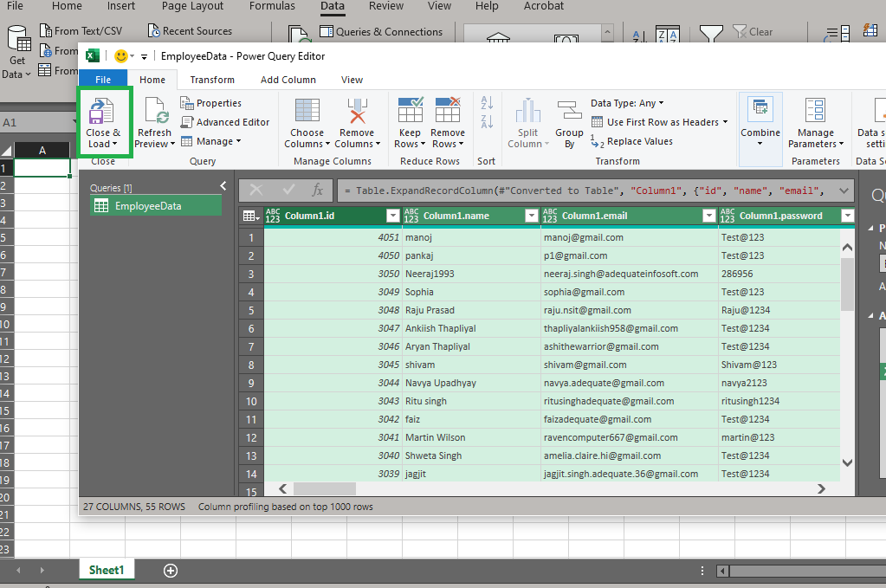Switch to the View tab in Power Query
886x588 pixels.
point(352,80)
